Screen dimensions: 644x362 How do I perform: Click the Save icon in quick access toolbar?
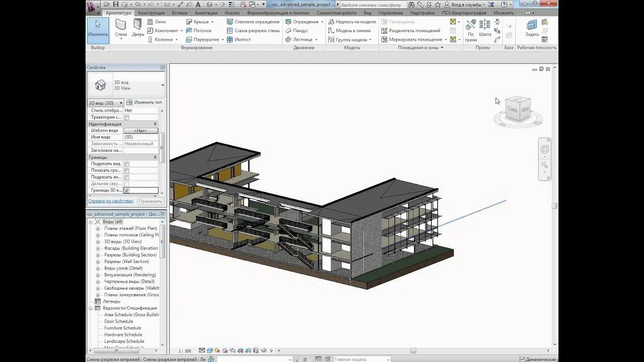[x=115, y=5]
